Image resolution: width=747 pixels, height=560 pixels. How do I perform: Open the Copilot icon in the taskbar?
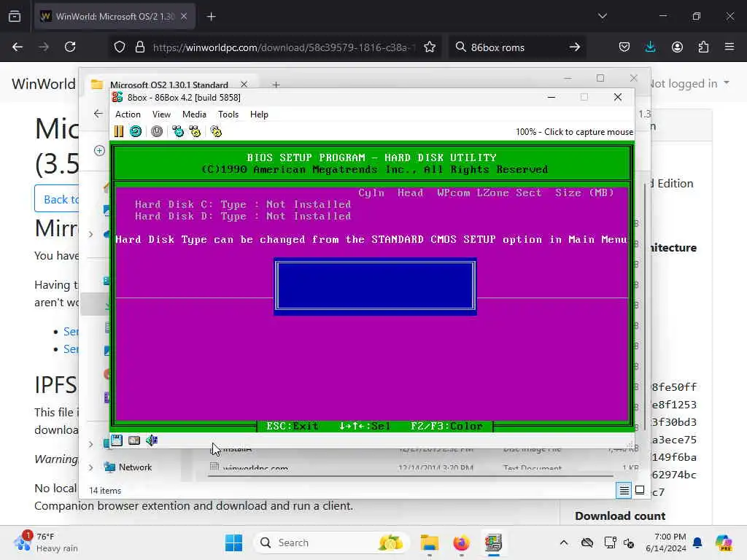(x=724, y=542)
